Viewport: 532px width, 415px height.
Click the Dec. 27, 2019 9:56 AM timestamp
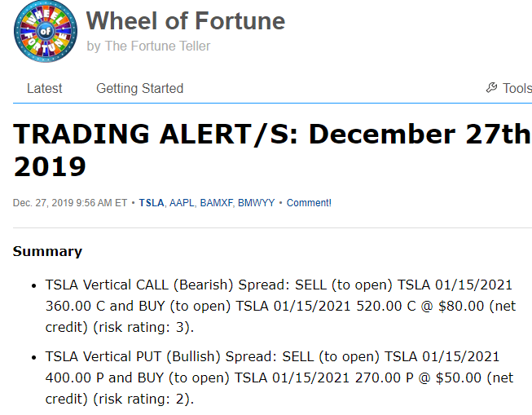click(70, 203)
